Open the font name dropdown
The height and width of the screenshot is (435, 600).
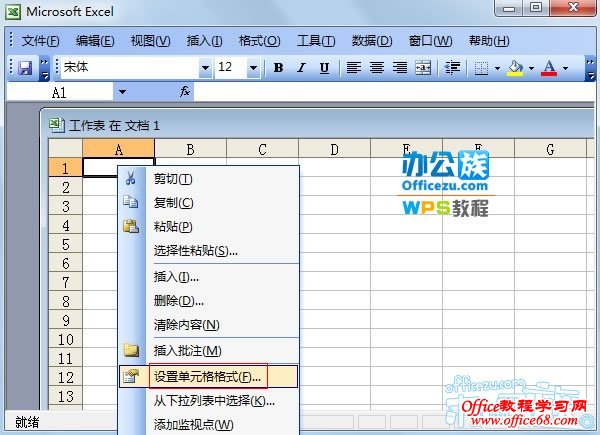pyautogui.click(x=205, y=68)
